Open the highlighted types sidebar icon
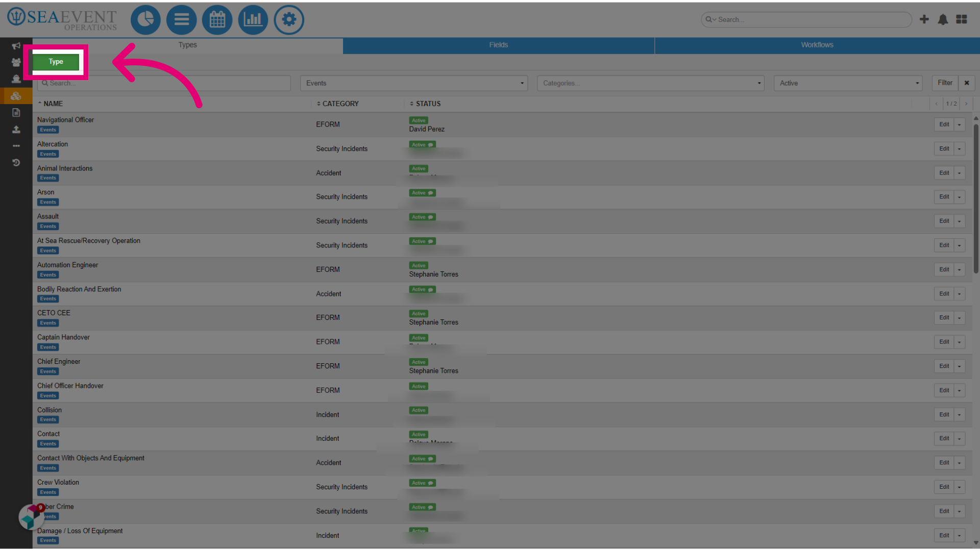This screenshot has height=551, width=980. click(x=16, y=95)
